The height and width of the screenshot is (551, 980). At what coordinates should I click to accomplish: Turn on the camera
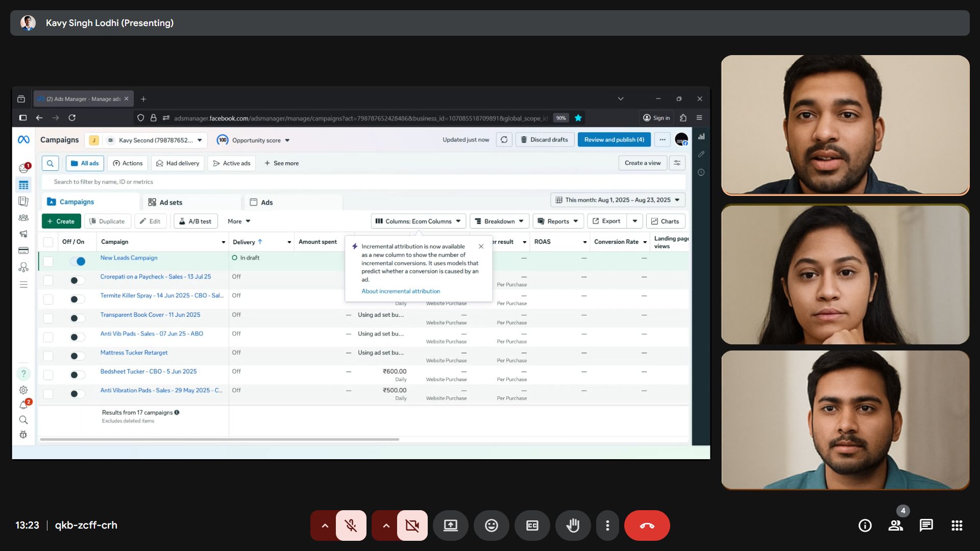(412, 525)
